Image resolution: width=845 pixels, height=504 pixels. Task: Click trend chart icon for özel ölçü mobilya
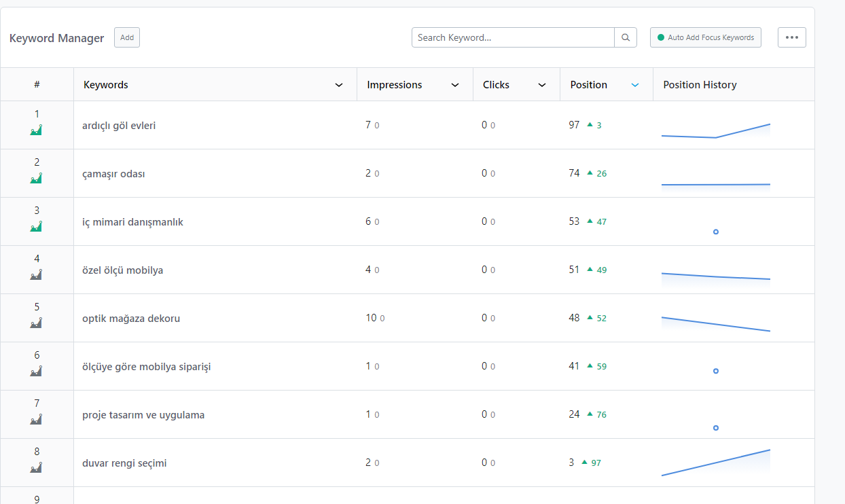pyautogui.click(x=37, y=274)
